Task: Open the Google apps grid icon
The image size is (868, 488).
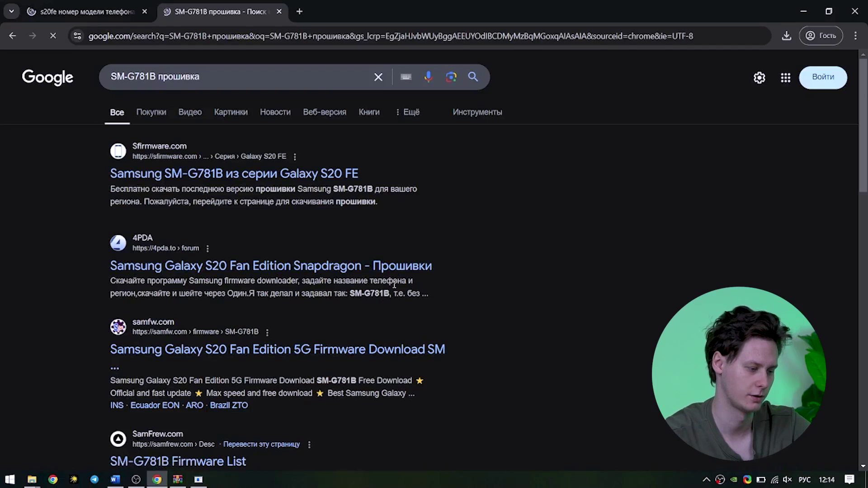Action: coord(786,78)
